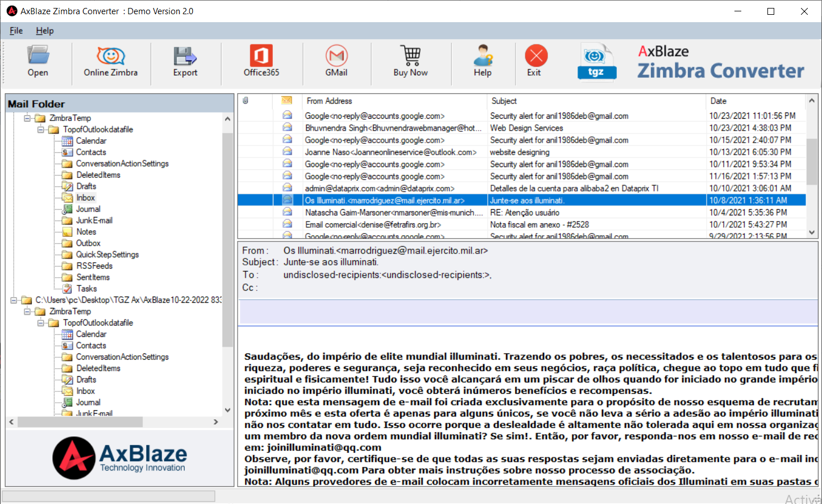Image resolution: width=822 pixels, height=504 pixels.
Task: Collapse the second ZimbraTemp tree node
Action: pyautogui.click(x=27, y=311)
